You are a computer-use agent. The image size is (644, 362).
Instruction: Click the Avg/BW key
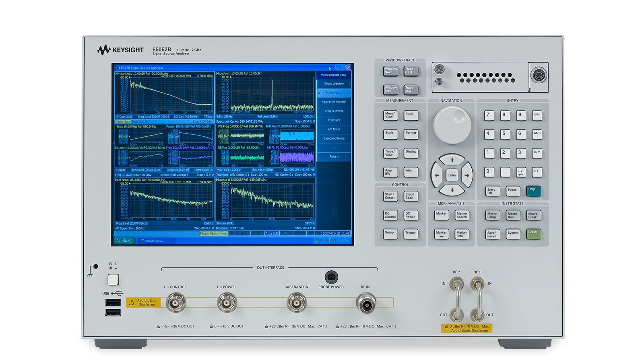[390, 172]
